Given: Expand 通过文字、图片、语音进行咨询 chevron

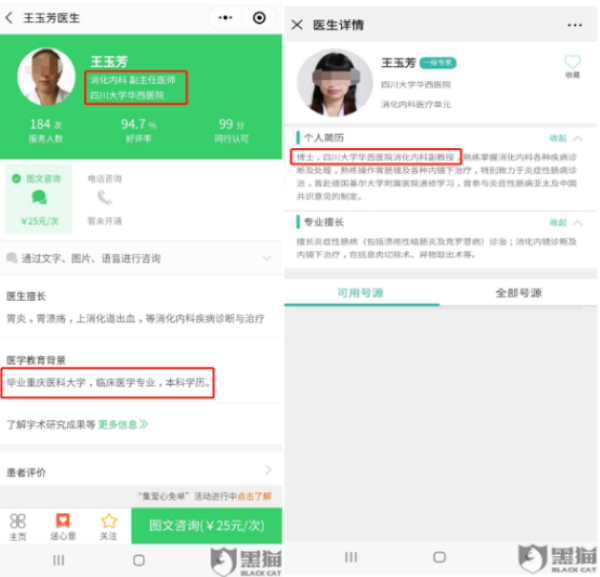Looking at the screenshot, I should click(x=267, y=258).
